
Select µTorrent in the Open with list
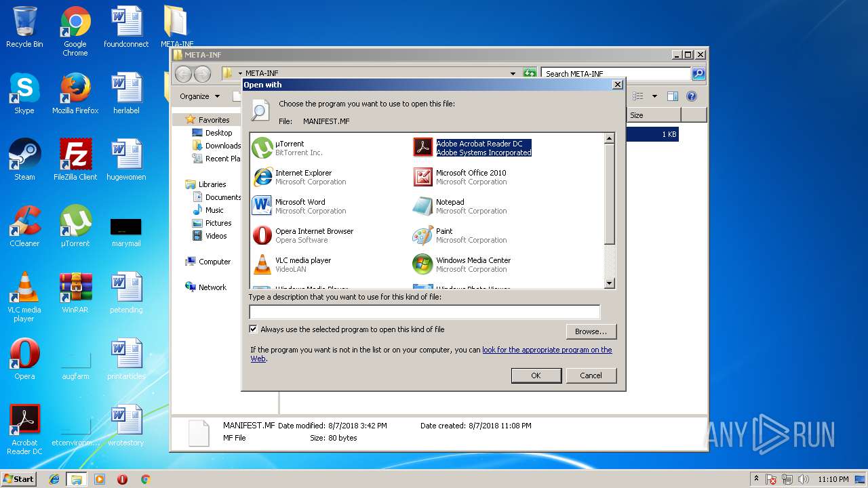point(288,148)
